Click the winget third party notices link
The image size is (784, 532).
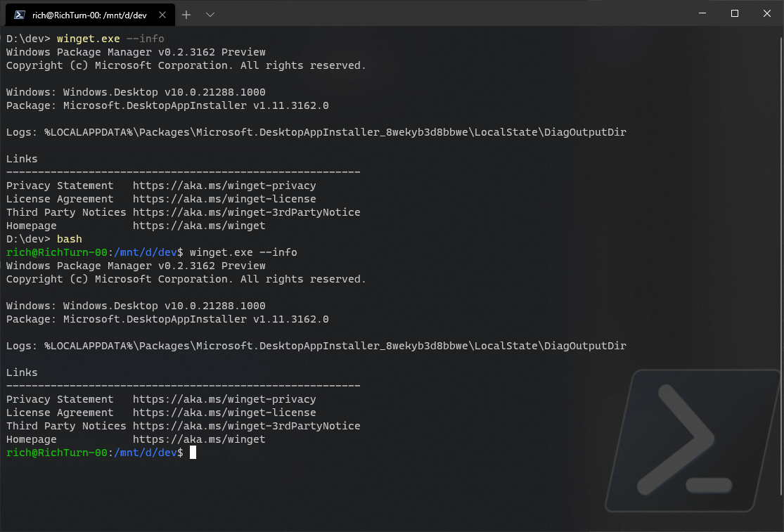point(246,212)
